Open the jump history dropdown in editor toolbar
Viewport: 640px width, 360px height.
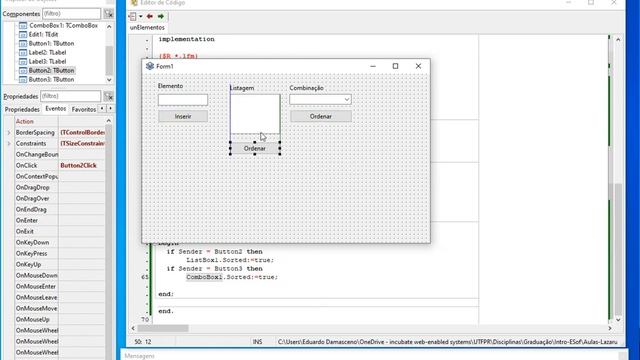pyautogui.click(x=140, y=16)
